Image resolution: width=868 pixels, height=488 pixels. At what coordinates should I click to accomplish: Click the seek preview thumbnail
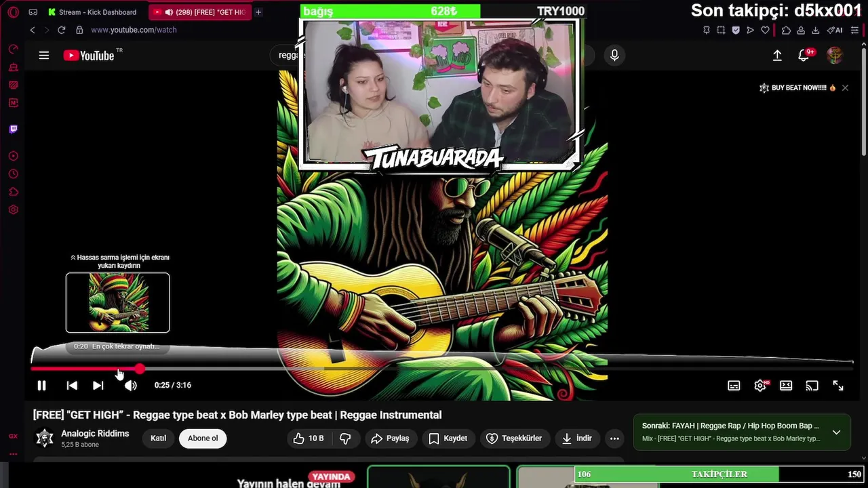click(118, 303)
